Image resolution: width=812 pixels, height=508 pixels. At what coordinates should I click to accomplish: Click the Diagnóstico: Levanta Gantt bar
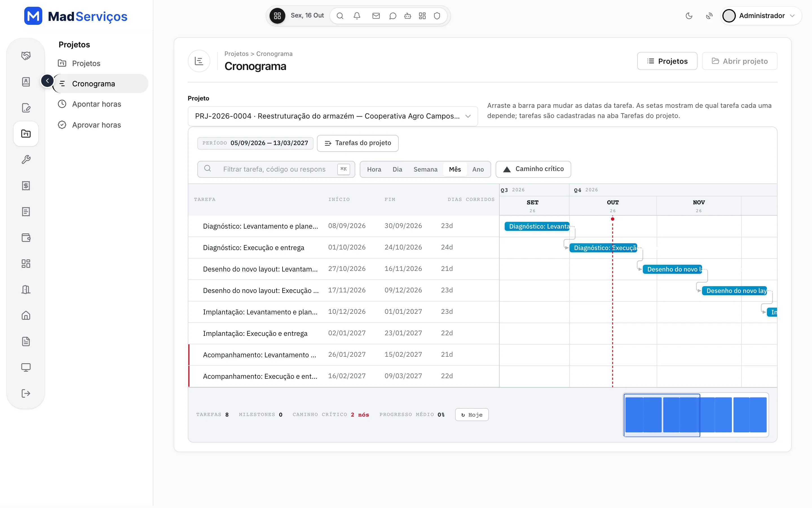(x=537, y=226)
